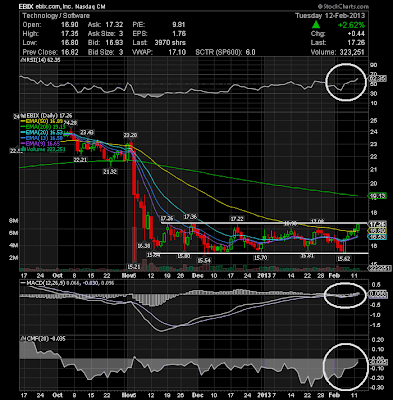Screen dimensions: 393x400
Task: Click the EBIX ticker symbol in header
Action: pos(28,6)
